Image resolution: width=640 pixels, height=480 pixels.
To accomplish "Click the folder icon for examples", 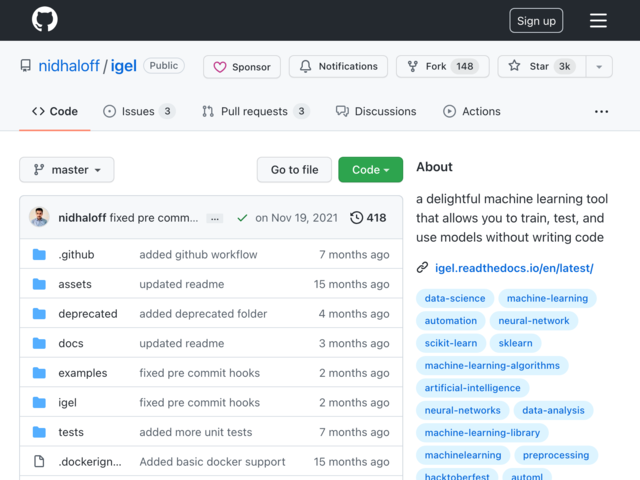I will [x=39, y=373].
